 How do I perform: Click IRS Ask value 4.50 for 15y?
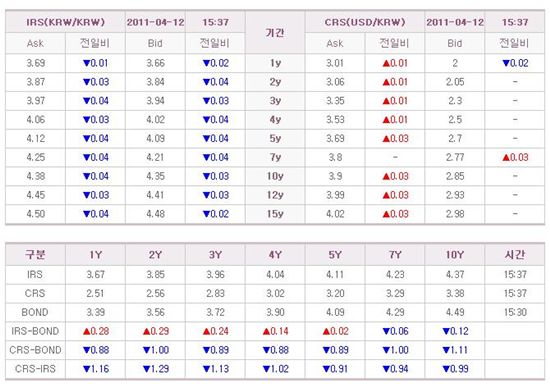coord(36,214)
